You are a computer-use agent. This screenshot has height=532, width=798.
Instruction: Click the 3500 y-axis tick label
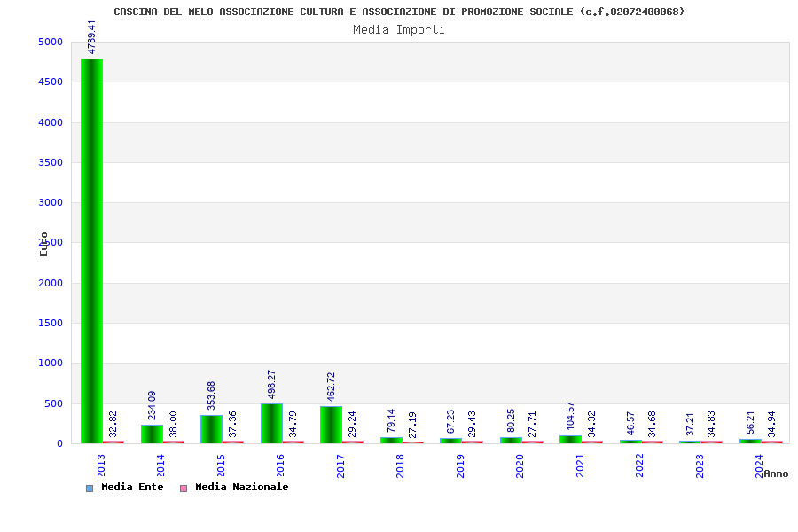tap(51, 162)
